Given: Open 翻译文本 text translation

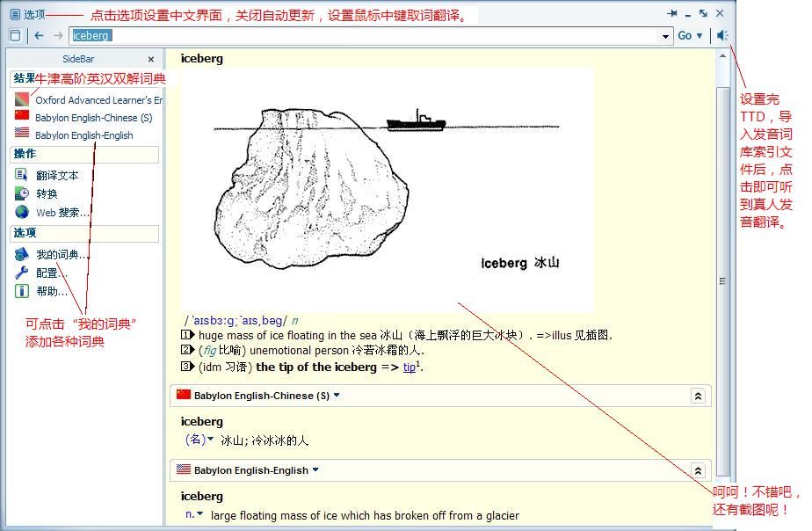Looking at the screenshot, I should click(57, 176).
